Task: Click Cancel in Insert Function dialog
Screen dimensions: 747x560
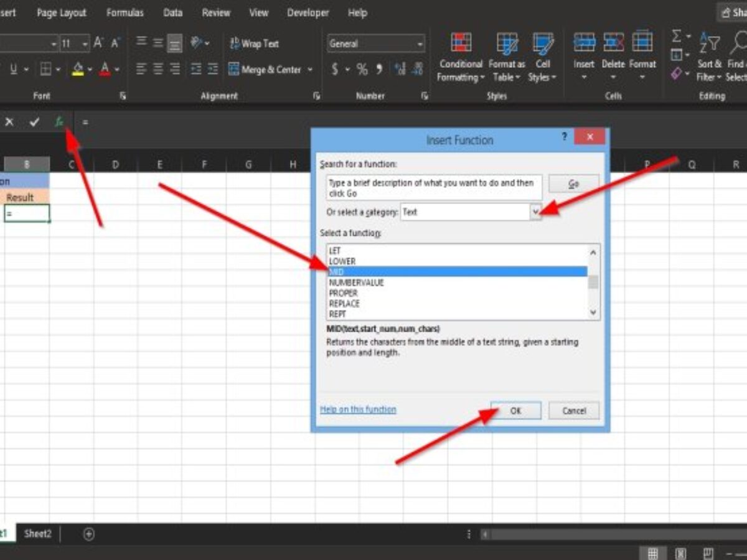Action: (x=574, y=411)
